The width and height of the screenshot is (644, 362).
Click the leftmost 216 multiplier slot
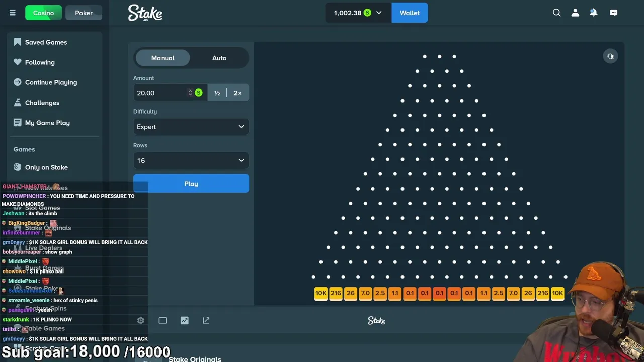[x=336, y=293]
